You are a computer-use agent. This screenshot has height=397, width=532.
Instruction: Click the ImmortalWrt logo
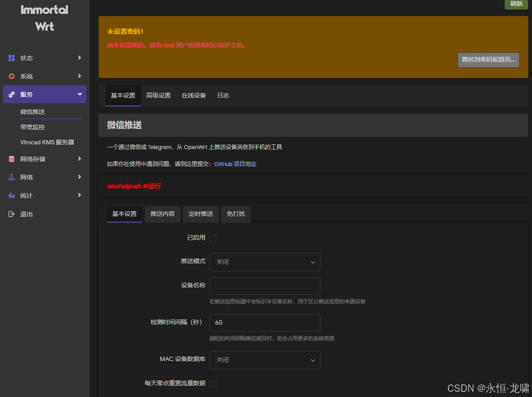tap(45, 18)
